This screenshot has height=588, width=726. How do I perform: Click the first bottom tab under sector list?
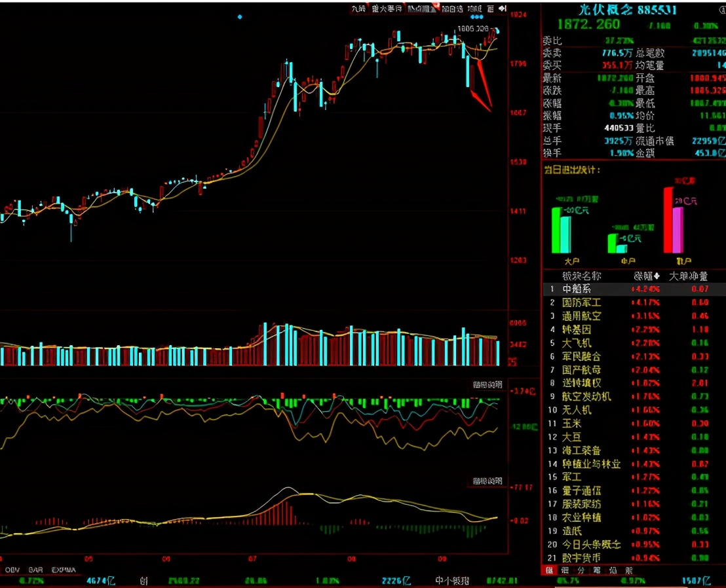[x=550, y=570]
